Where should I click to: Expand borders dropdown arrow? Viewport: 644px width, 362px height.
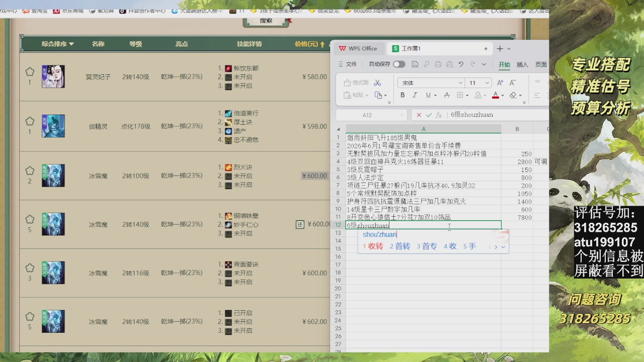point(467,95)
